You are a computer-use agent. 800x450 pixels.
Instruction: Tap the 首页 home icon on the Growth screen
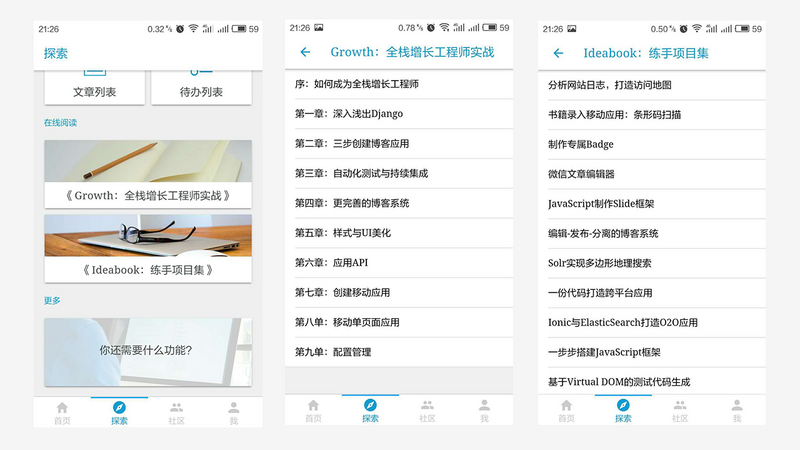[x=313, y=405]
